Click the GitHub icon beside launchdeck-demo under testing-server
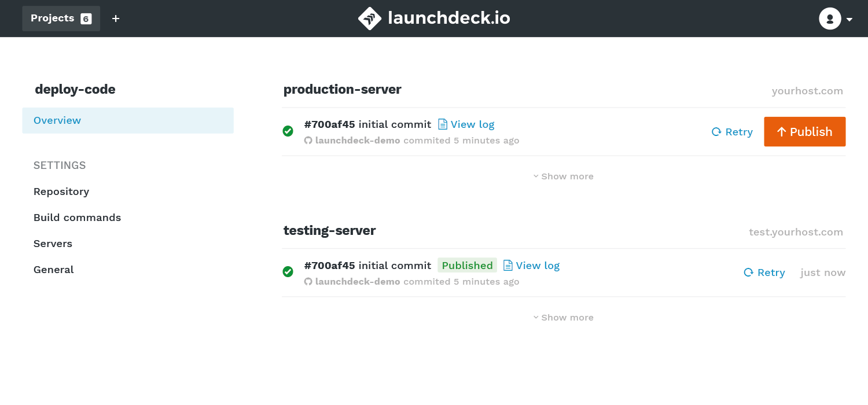This screenshot has height=405, width=868. [308, 281]
